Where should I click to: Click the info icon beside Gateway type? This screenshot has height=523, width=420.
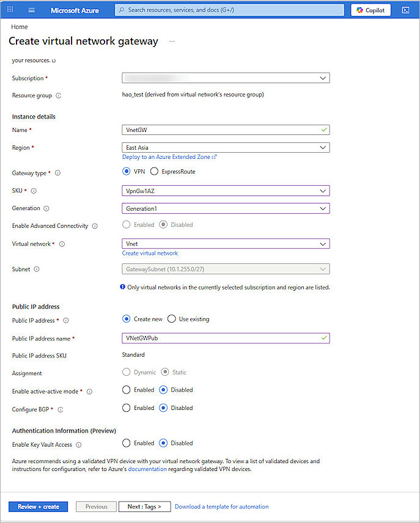click(57, 173)
